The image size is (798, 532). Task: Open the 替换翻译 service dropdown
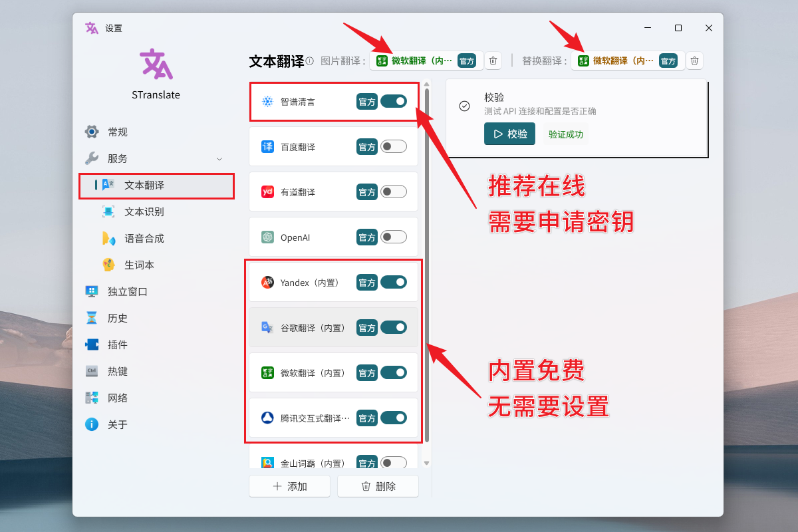(627, 61)
